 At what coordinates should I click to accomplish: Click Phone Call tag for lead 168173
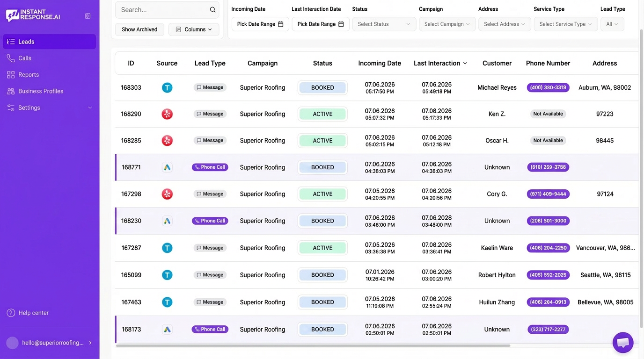coord(210,329)
